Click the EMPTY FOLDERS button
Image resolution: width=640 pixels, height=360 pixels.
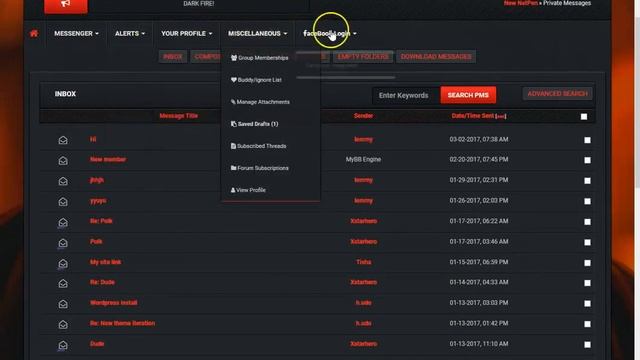click(363, 57)
